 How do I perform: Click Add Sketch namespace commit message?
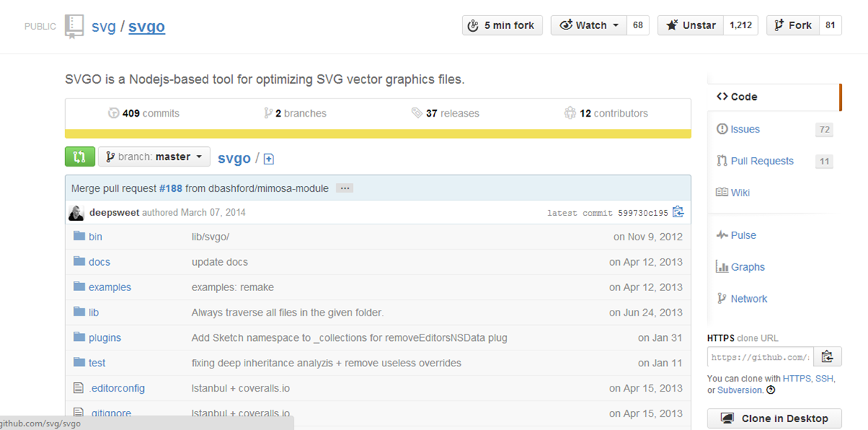(349, 338)
